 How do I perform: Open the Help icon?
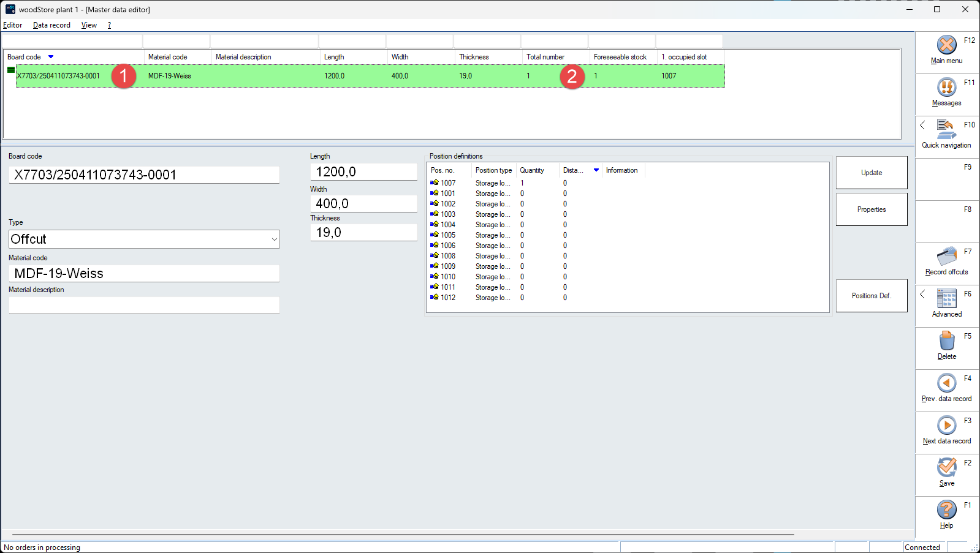pos(946,510)
